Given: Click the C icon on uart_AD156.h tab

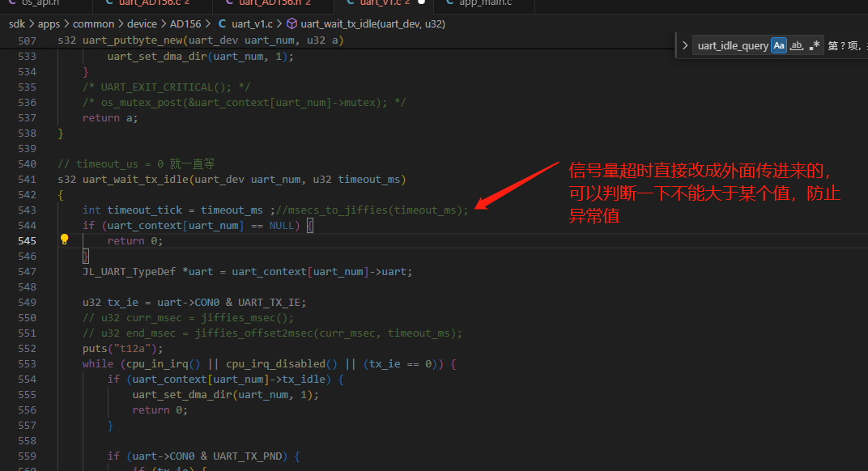Looking at the screenshot, I should point(230,2).
